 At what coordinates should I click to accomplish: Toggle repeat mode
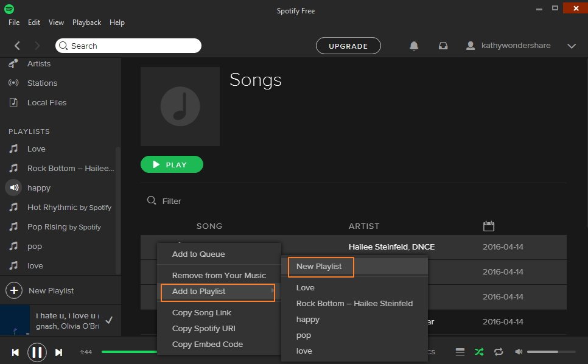pyautogui.click(x=499, y=352)
